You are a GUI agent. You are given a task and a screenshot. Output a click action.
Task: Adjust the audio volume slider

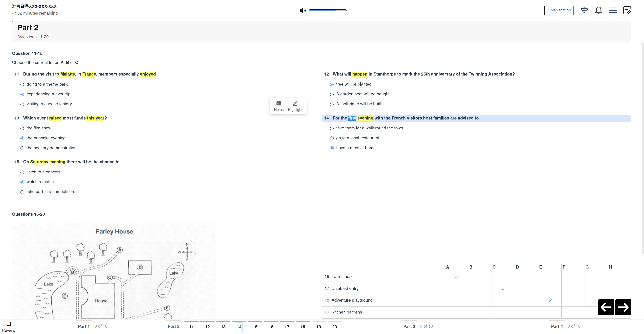click(x=328, y=11)
